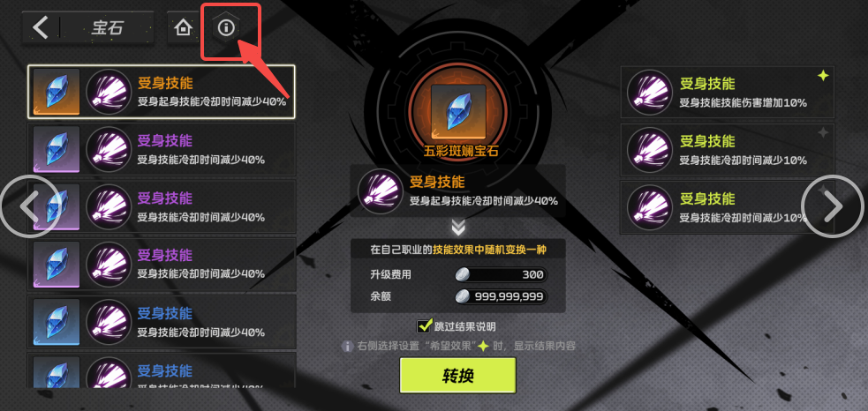Click the coin icon beside 999,999,999 balance
This screenshot has width=868, height=411.
tap(462, 296)
